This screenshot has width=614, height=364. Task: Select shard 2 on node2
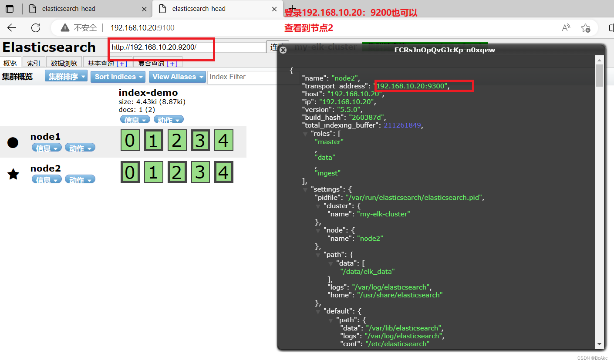176,172
